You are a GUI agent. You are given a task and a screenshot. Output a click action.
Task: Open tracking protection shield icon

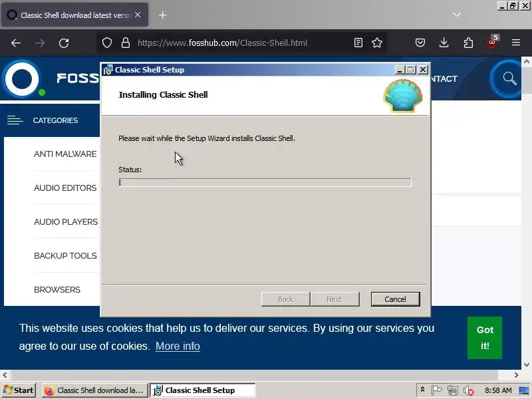coord(107,43)
